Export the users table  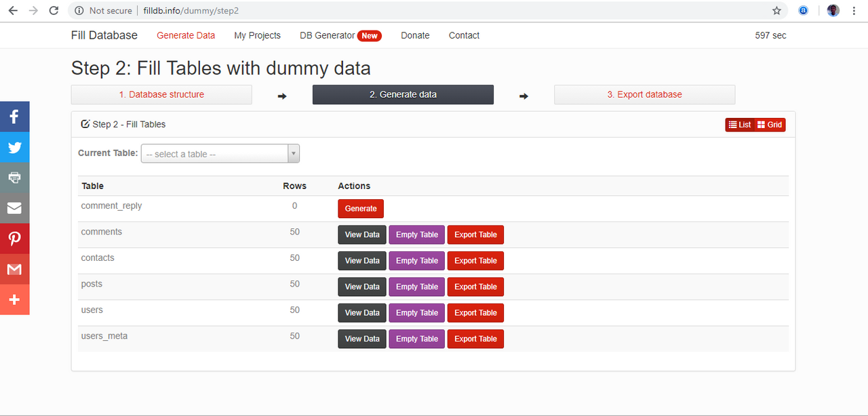tap(475, 312)
